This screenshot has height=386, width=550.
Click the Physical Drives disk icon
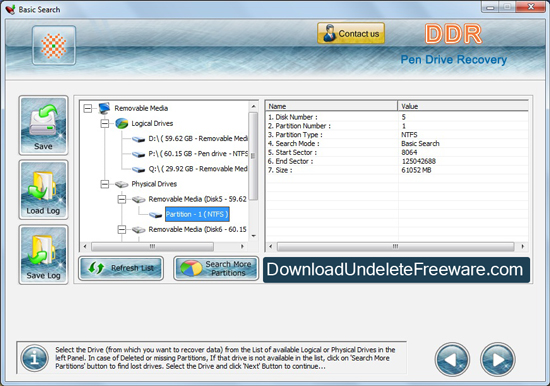tap(121, 184)
